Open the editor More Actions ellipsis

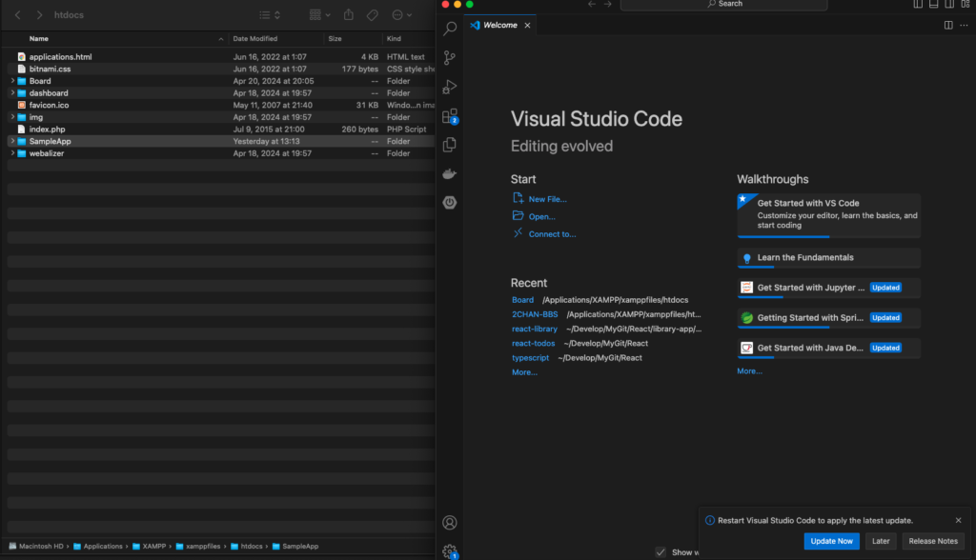point(964,26)
